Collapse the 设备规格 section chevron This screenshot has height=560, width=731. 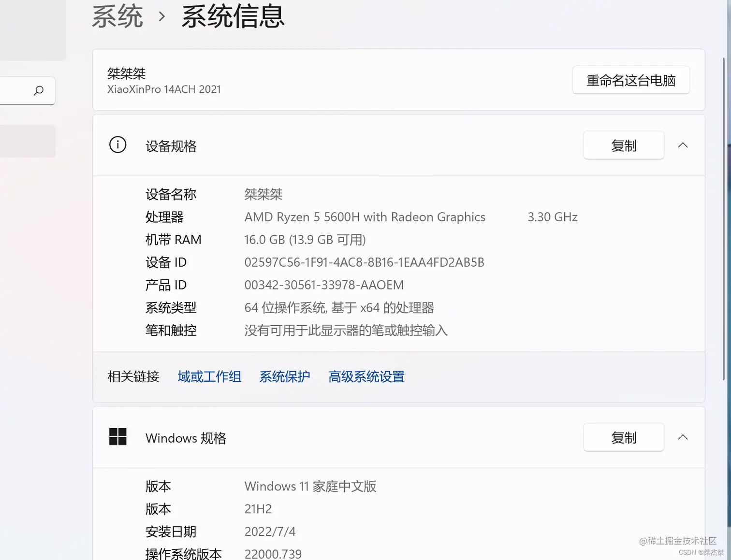[683, 145]
